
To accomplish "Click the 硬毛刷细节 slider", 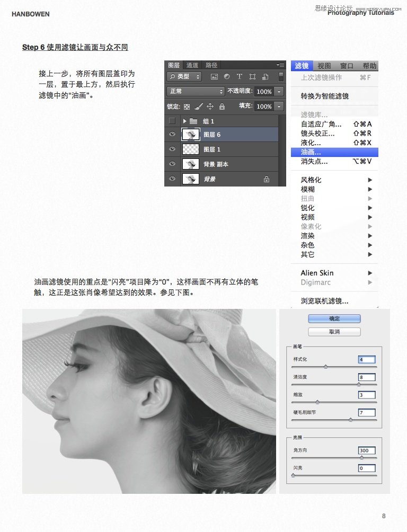I will pyautogui.click(x=334, y=420).
